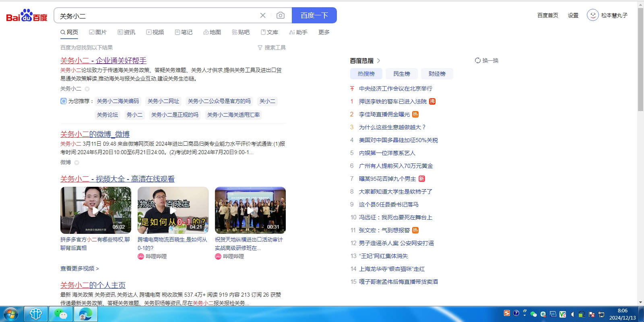Open result 关务小二的微博_微博
Image resolution: width=644 pixels, height=322 pixels.
[95, 134]
